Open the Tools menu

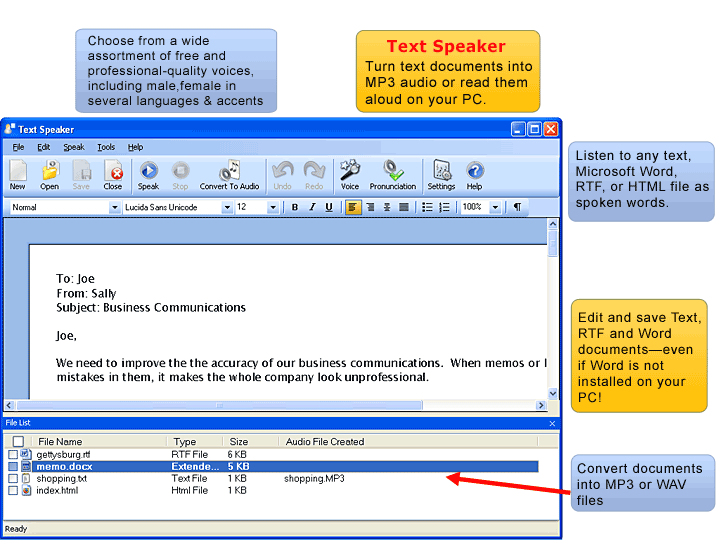tap(106, 147)
